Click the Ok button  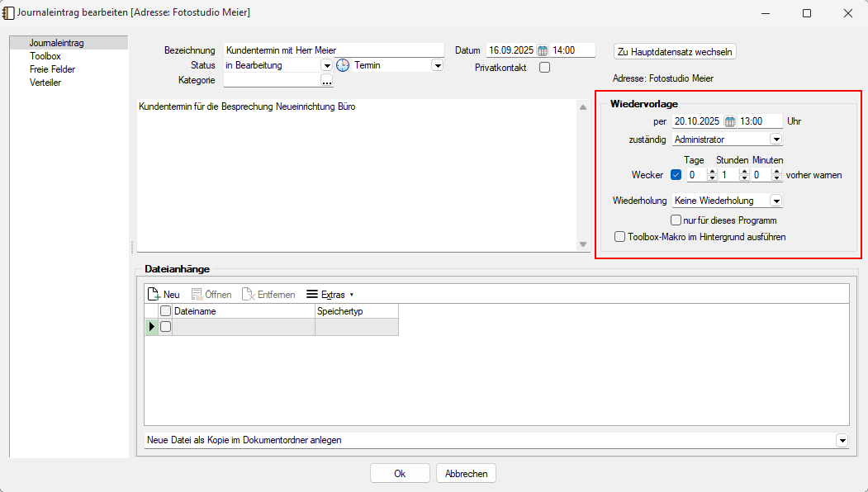coord(400,474)
